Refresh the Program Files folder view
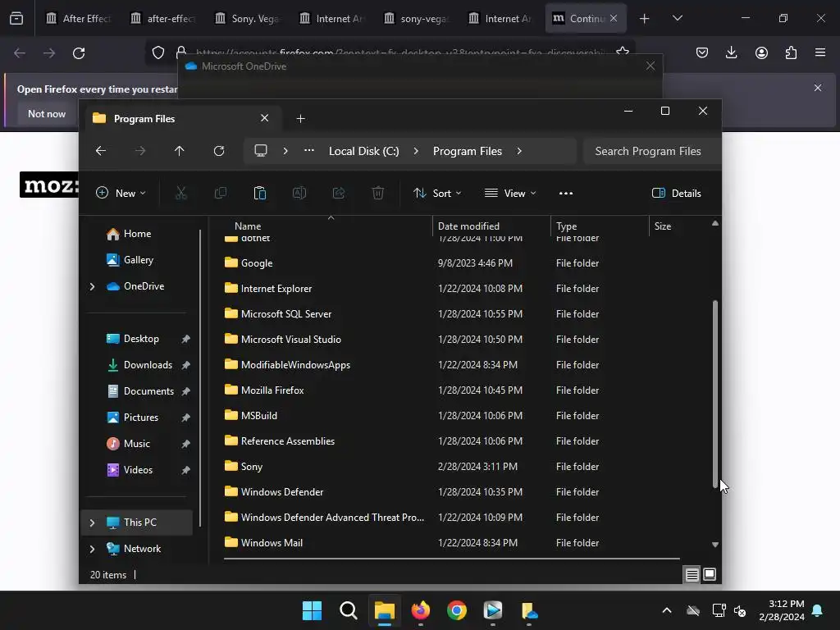The width and height of the screenshot is (840, 630). click(218, 151)
